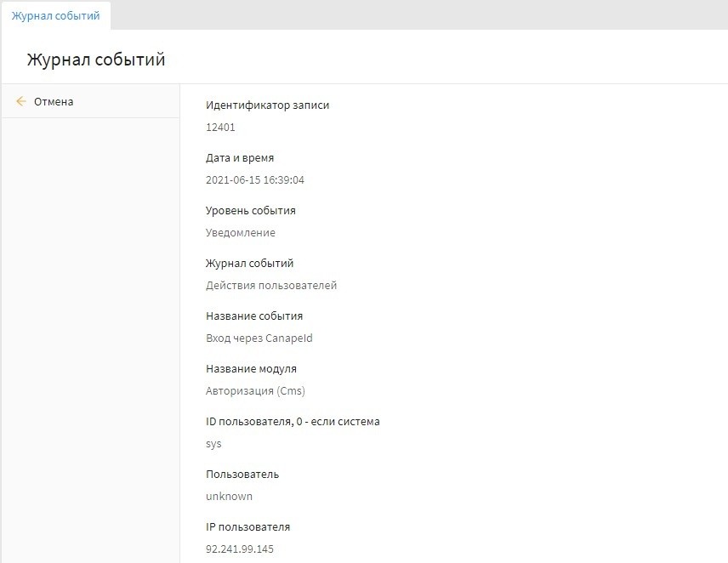Screen dimensions: 728x563
Task: Click the Идентификатор записи label
Action: tap(267, 105)
